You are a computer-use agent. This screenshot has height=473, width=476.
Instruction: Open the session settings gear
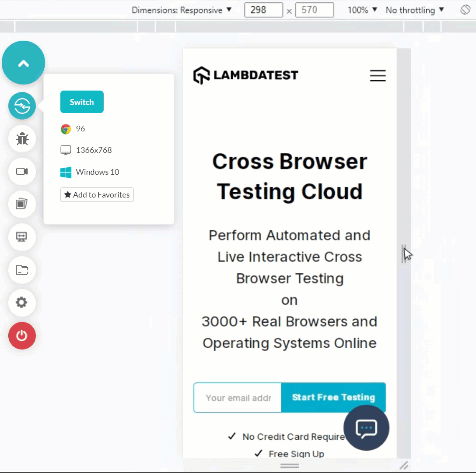click(x=22, y=303)
